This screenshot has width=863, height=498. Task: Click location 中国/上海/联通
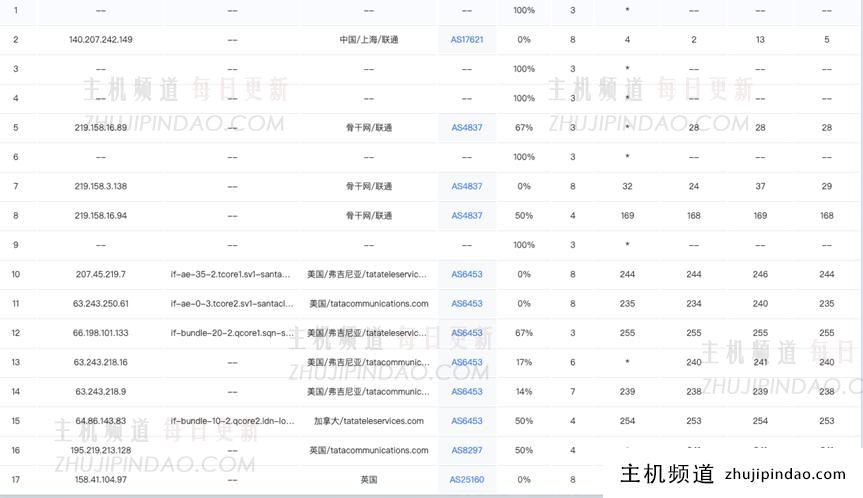369,40
